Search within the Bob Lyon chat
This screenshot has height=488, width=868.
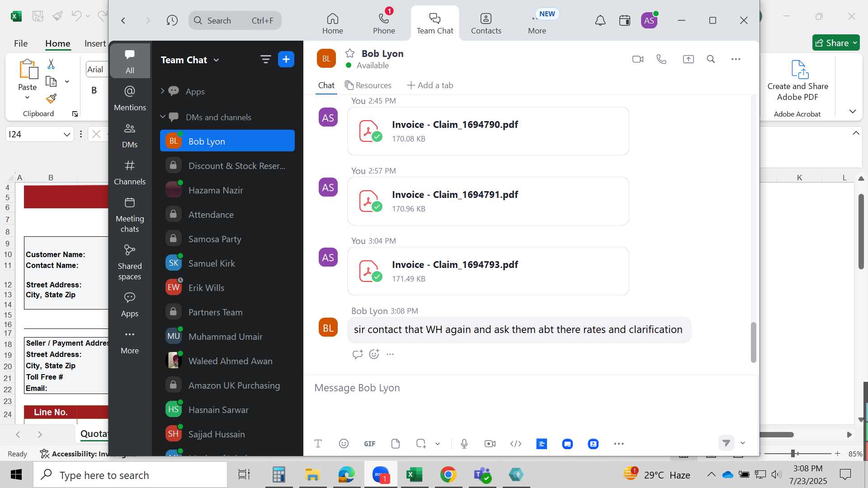pyautogui.click(x=711, y=59)
